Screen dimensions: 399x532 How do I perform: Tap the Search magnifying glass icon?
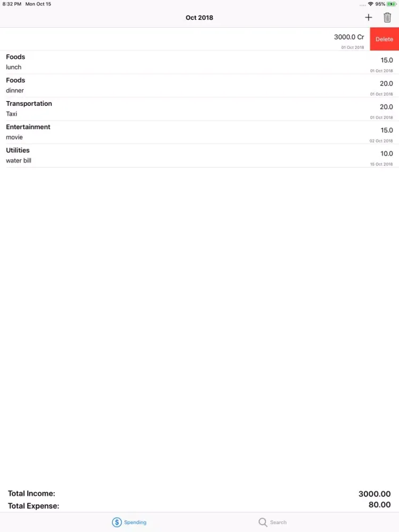pyautogui.click(x=263, y=522)
